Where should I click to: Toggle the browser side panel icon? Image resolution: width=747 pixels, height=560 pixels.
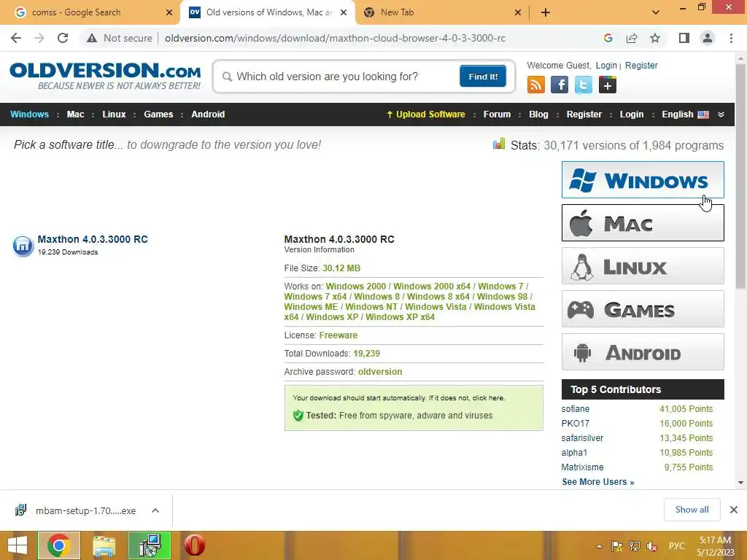[684, 38]
